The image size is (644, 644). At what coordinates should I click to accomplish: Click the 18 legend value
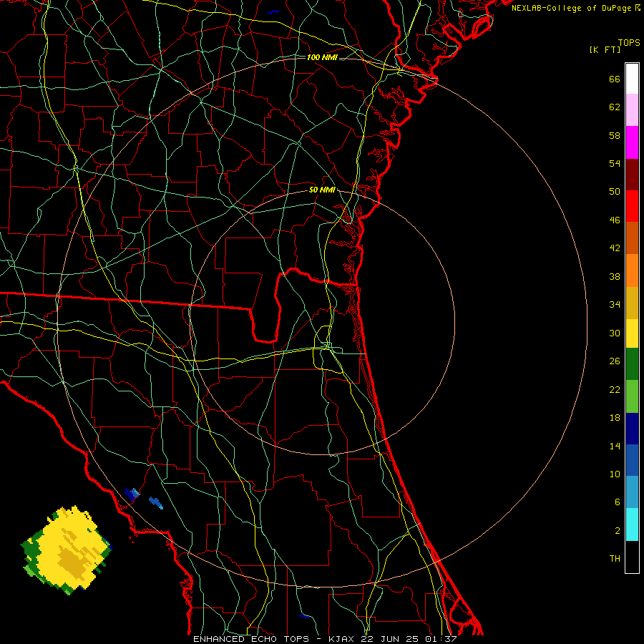[x=615, y=418]
